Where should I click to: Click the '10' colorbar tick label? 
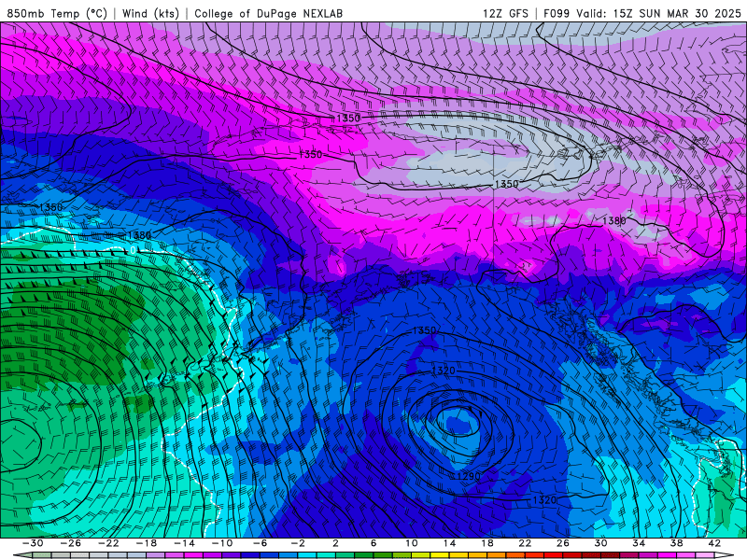click(412, 543)
